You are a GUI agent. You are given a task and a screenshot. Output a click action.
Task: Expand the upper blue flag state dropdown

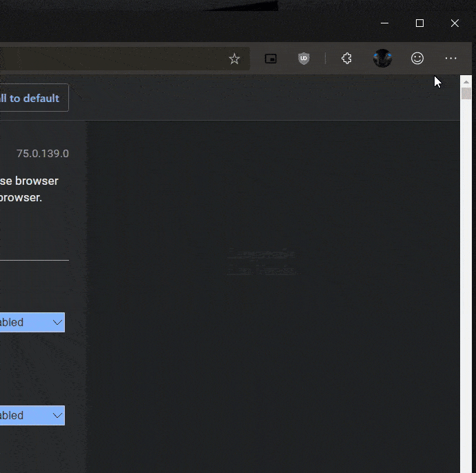click(32, 323)
